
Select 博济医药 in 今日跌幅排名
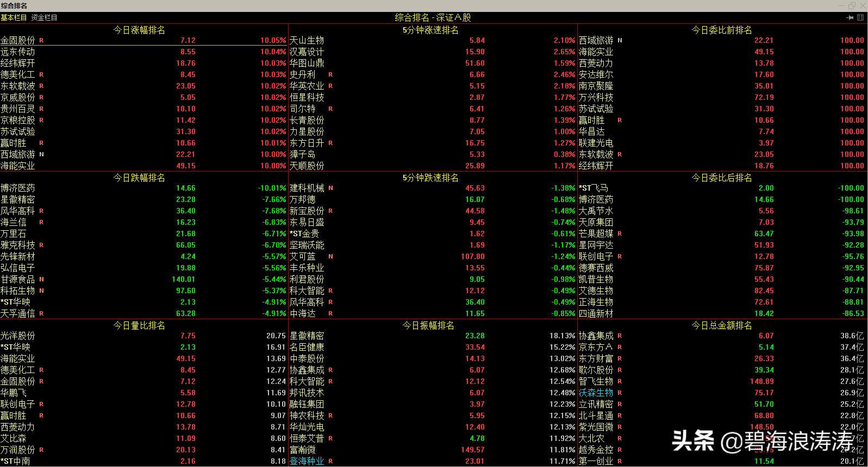(143, 188)
